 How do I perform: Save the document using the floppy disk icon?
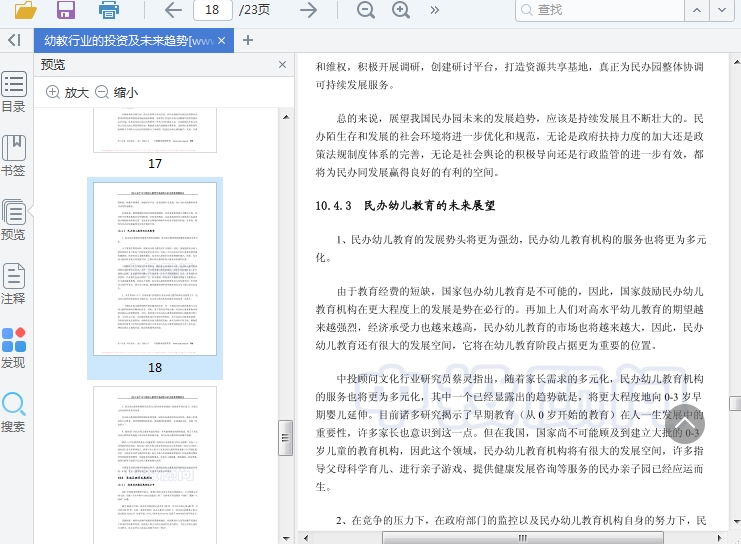click(x=66, y=9)
